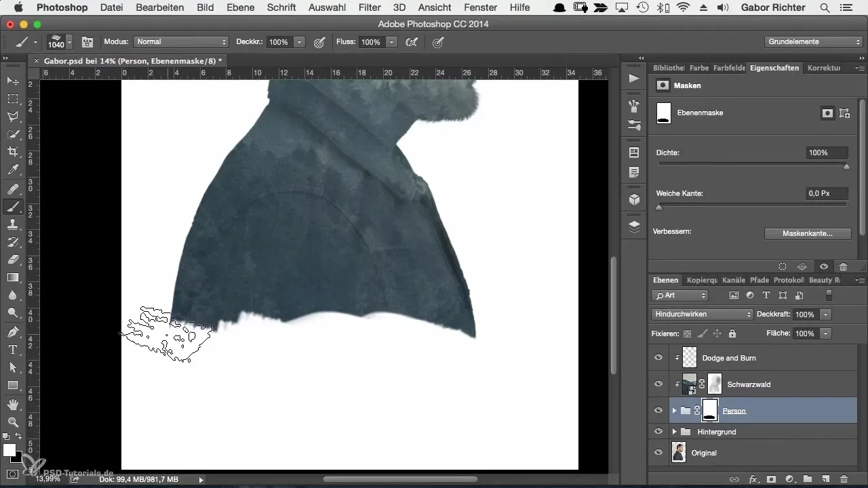Open the Auswahl menu

pos(328,7)
